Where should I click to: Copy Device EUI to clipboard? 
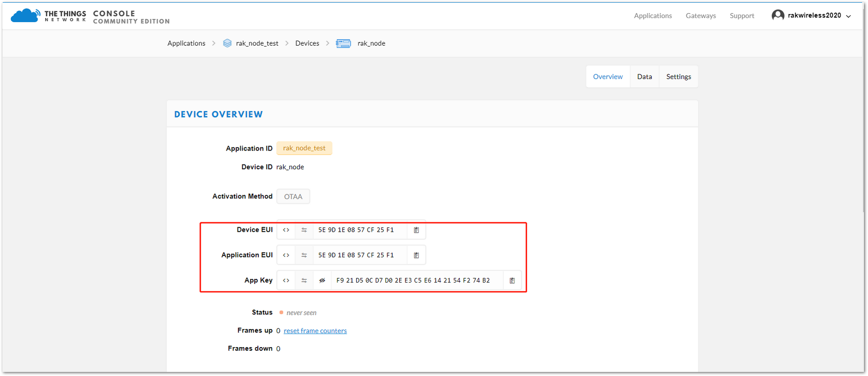[x=416, y=230]
